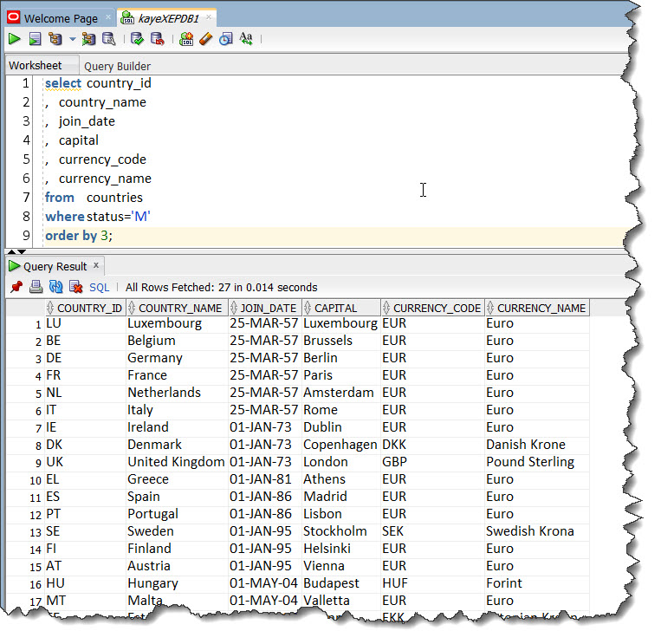Click the Run Script toolbar icon
Image resolution: width=661 pixels, height=644 pixels.
tap(35, 39)
